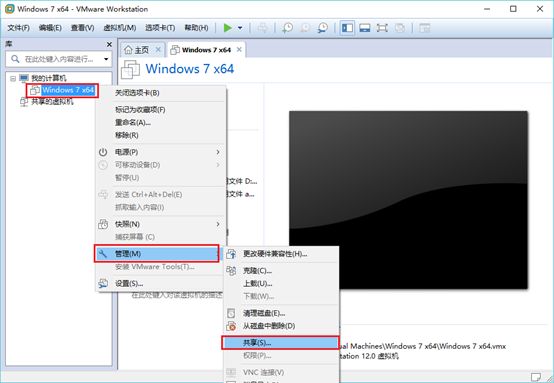Screen dimensions: 554x383
Task: Choose 共享(S)... from the submenu
Action: (281, 343)
